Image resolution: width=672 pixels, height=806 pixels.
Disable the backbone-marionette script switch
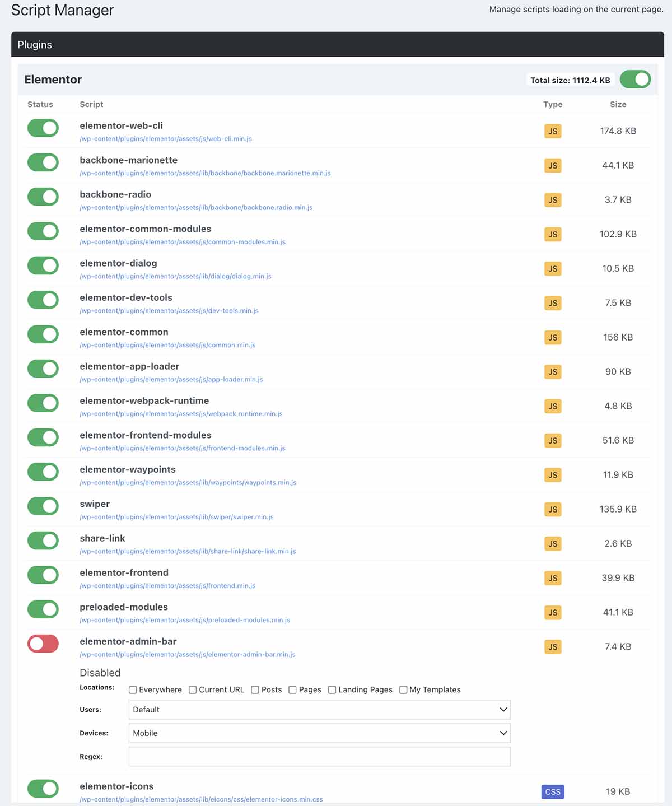(x=43, y=162)
